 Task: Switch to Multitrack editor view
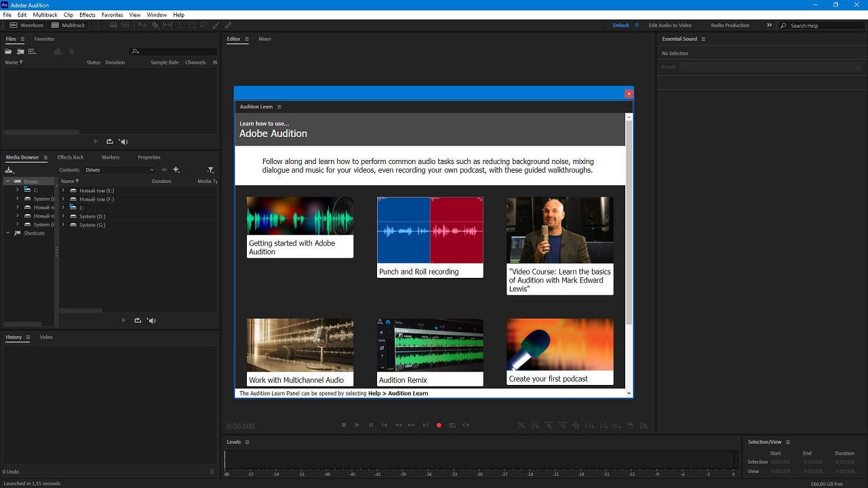pos(68,25)
